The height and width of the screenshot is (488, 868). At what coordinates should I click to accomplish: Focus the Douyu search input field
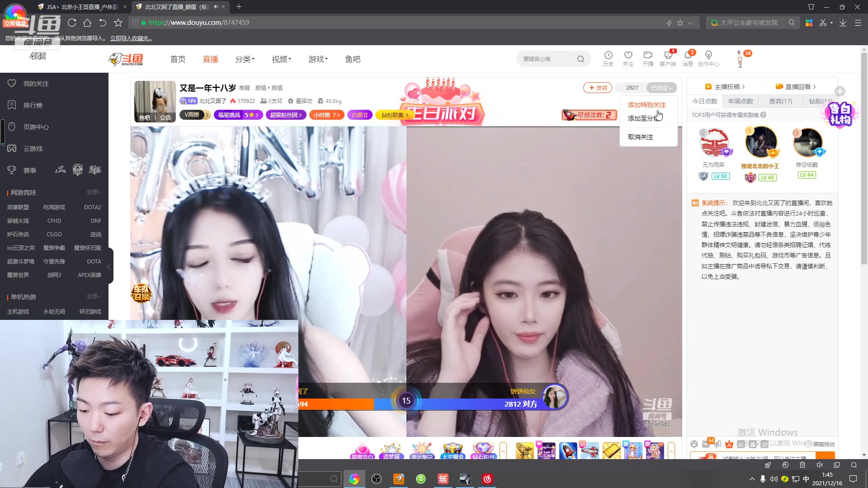point(548,59)
